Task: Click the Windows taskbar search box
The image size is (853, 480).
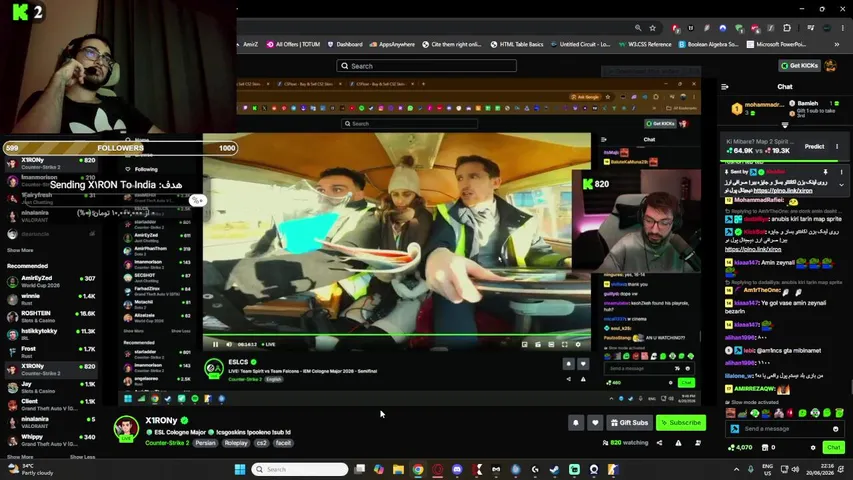Action: pyautogui.click(x=300, y=469)
